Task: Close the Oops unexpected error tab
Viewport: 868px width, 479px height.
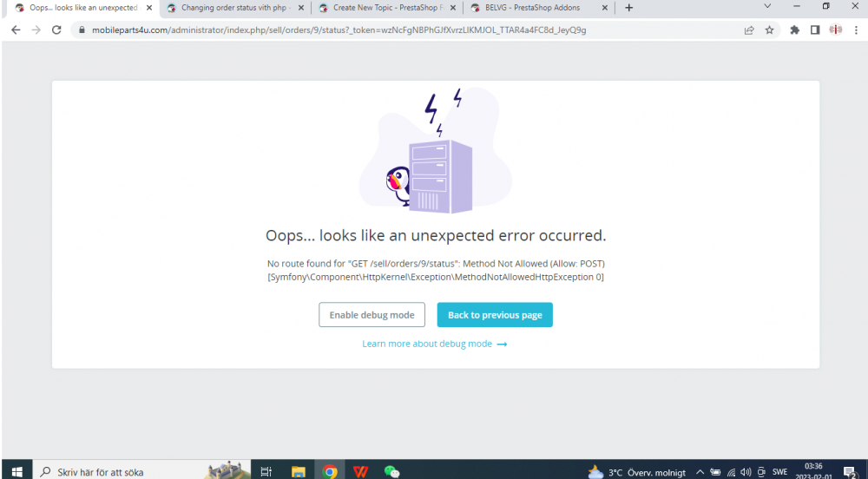Action: point(149,8)
